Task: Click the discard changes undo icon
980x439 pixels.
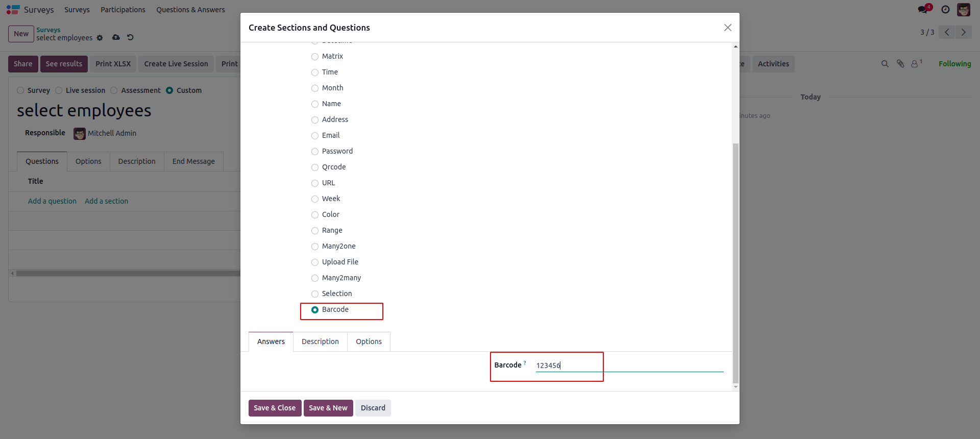Action: tap(130, 37)
